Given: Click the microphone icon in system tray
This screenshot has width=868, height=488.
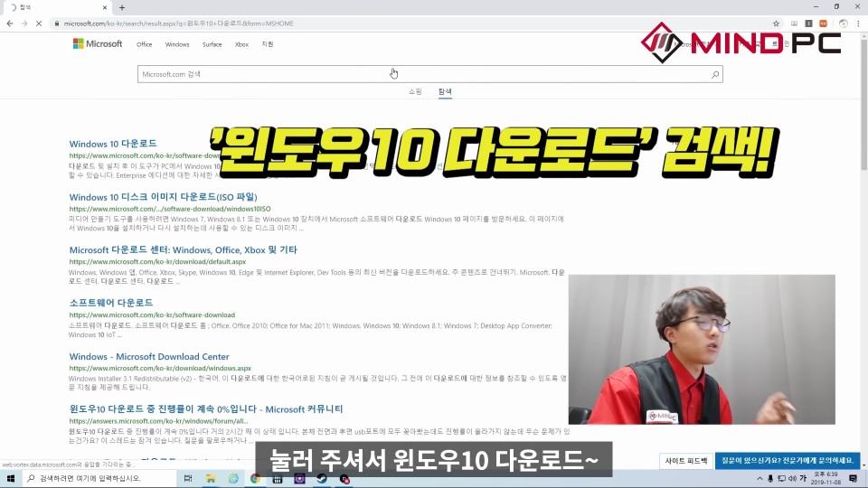Looking at the screenshot, I should [x=770, y=479].
